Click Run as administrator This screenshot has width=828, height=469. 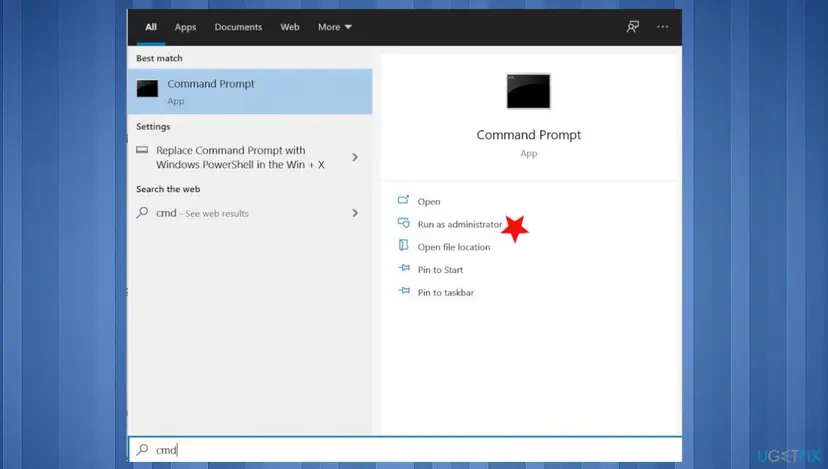459,224
